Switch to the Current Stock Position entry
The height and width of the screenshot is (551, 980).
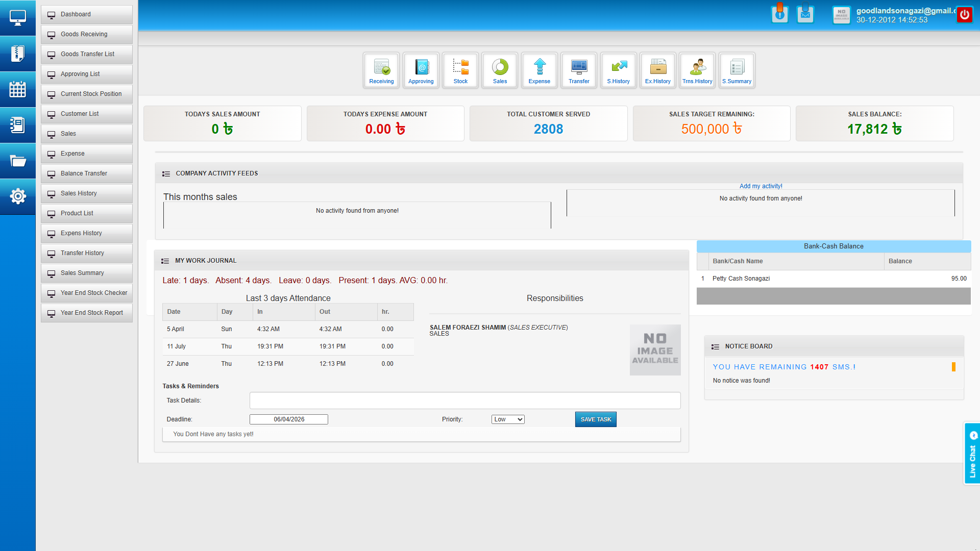[86, 94]
